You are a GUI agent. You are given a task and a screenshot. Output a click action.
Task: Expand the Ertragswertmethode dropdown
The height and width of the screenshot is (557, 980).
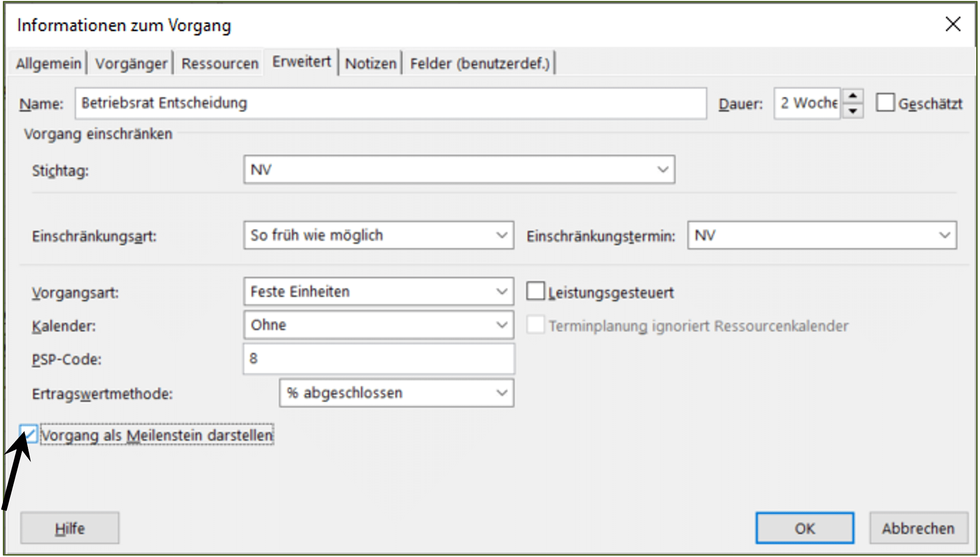pos(502,393)
